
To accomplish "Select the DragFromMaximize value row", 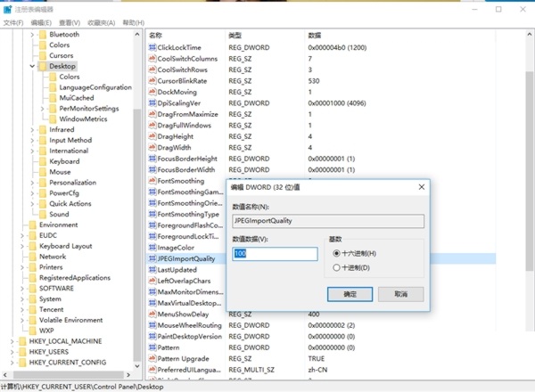I will tap(321, 114).
